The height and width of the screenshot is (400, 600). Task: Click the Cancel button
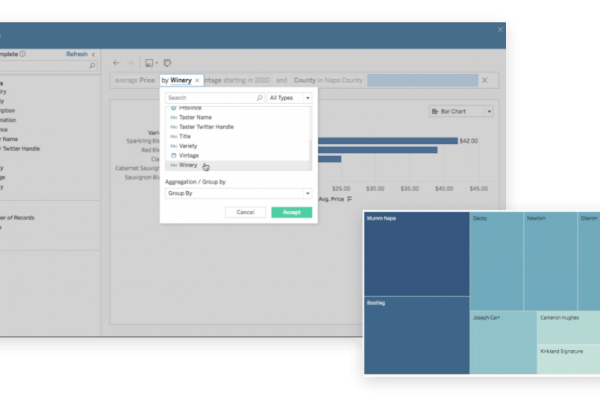click(x=245, y=212)
